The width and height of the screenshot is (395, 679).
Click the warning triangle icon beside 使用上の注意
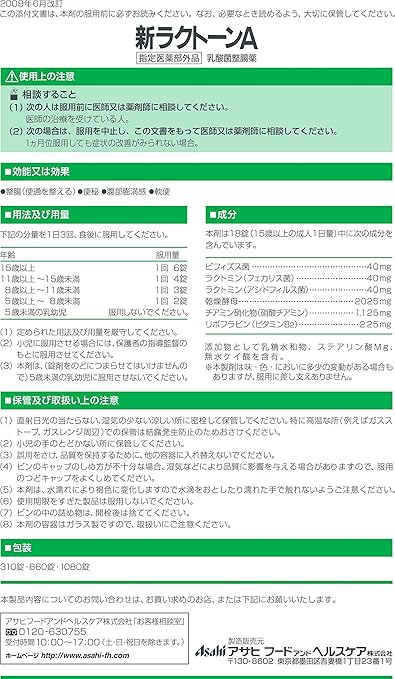pos(11,77)
